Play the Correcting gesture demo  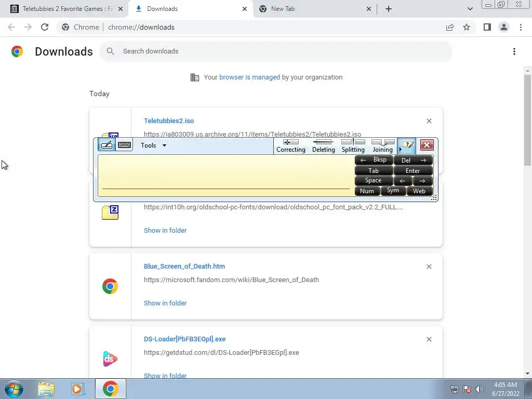[291, 146]
